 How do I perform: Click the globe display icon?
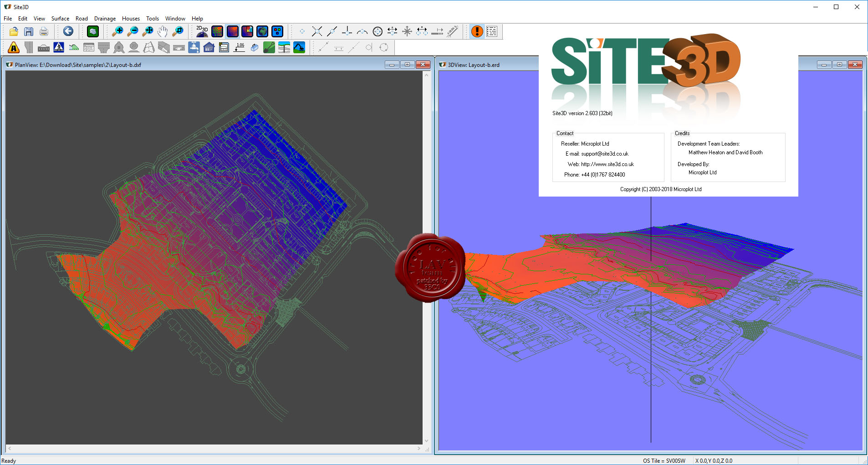[262, 31]
